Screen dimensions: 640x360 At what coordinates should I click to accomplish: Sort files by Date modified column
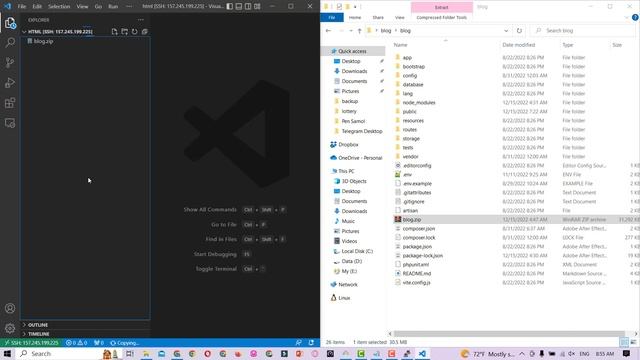point(519,45)
